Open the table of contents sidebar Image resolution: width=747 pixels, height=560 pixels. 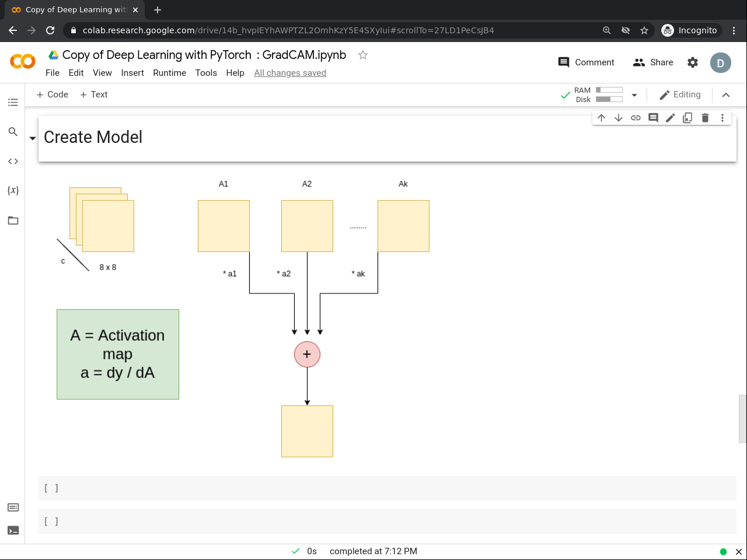pyautogui.click(x=13, y=103)
